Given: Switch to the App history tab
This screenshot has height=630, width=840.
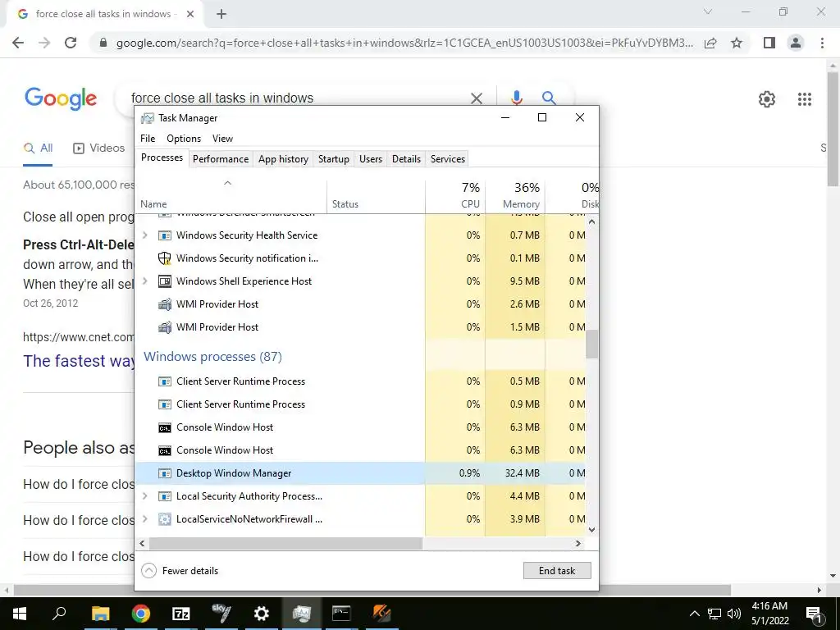Looking at the screenshot, I should tap(283, 158).
